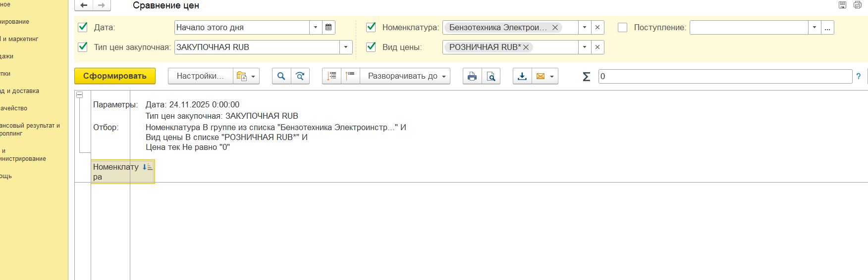
Task: Open print preview icon
Action: click(x=491, y=76)
